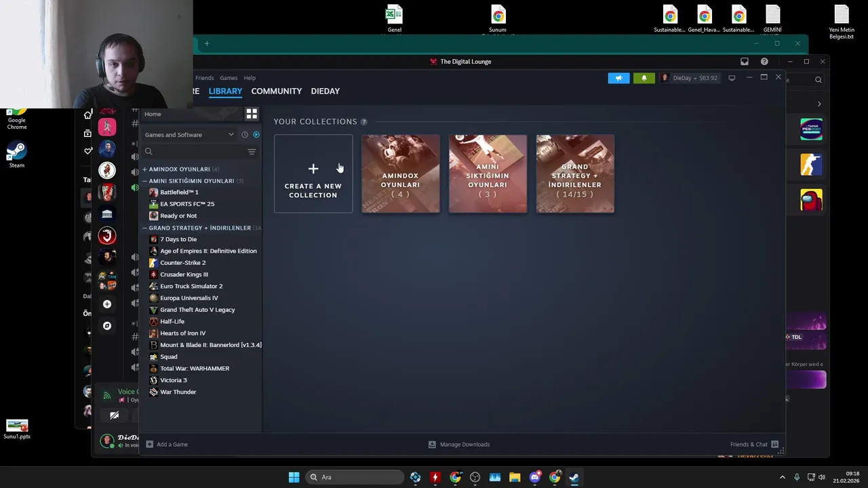868x488 pixels.
Task: Open the Games menu in Steam
Action: [x=229, y=78]
